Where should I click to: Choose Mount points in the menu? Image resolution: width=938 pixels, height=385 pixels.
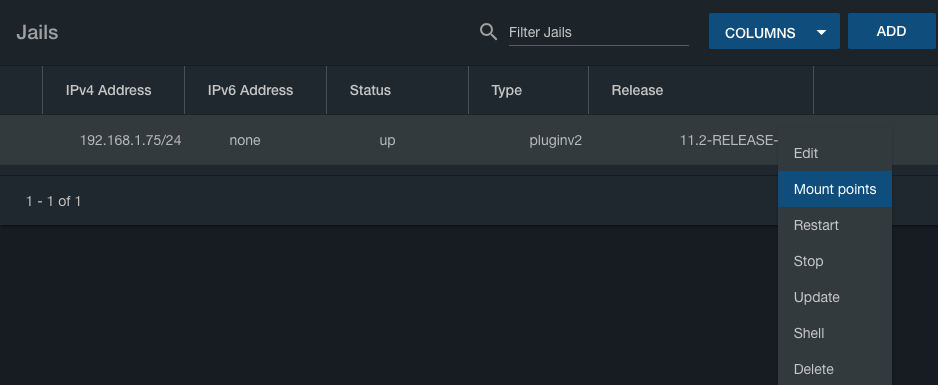coord(835,189)
